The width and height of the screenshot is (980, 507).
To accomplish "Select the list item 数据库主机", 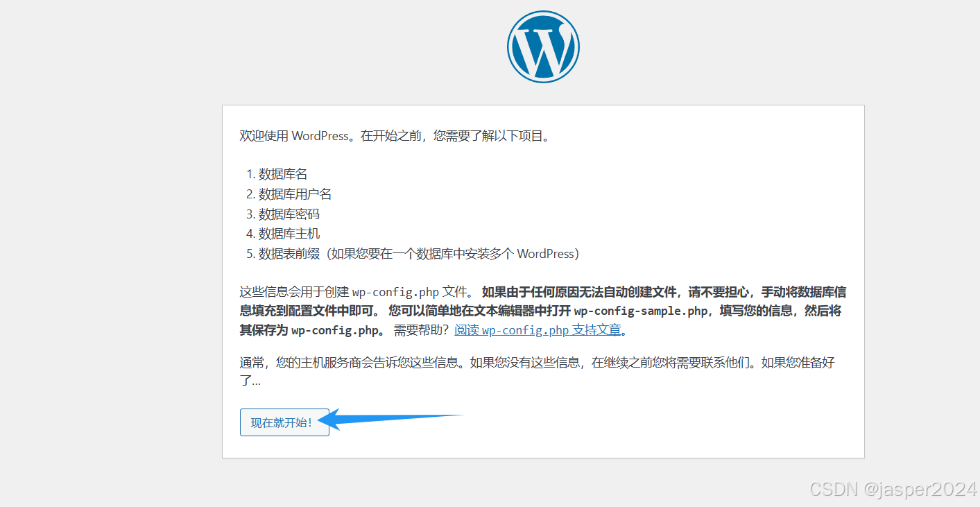I will pos(289,234).
